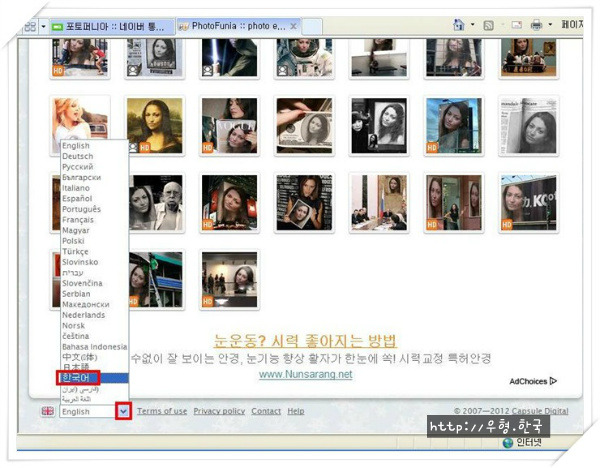Open the 페이지 menu in toolbar
The width and height of the screenshot is (600, 468).
click(x=572, y=24)
